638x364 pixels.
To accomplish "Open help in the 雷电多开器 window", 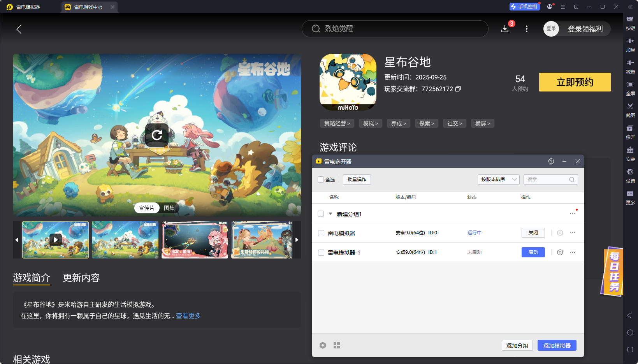I will click(x=551, y=161).
